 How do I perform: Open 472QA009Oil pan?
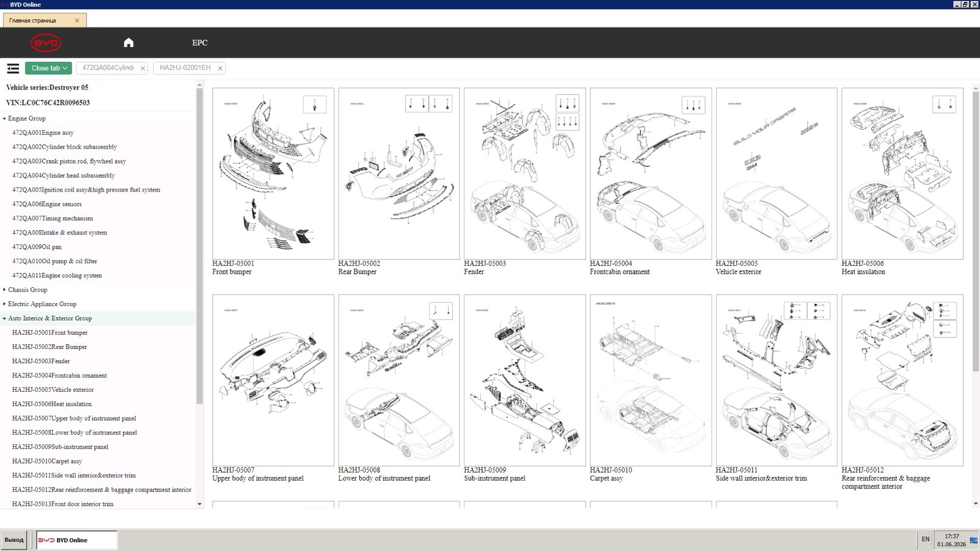(x=37, y=247)
